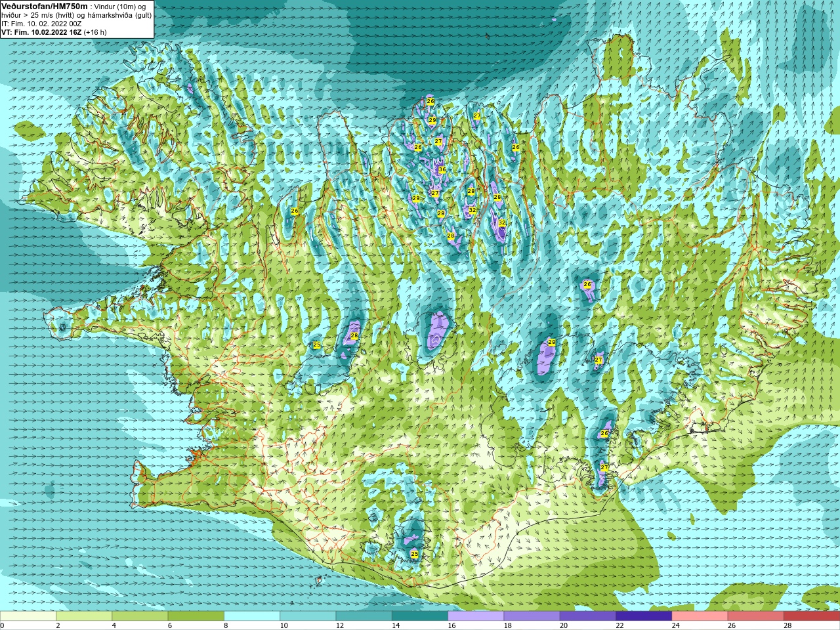Click the 16–18 m/s legend color swatch

click(x=476, y=616)
